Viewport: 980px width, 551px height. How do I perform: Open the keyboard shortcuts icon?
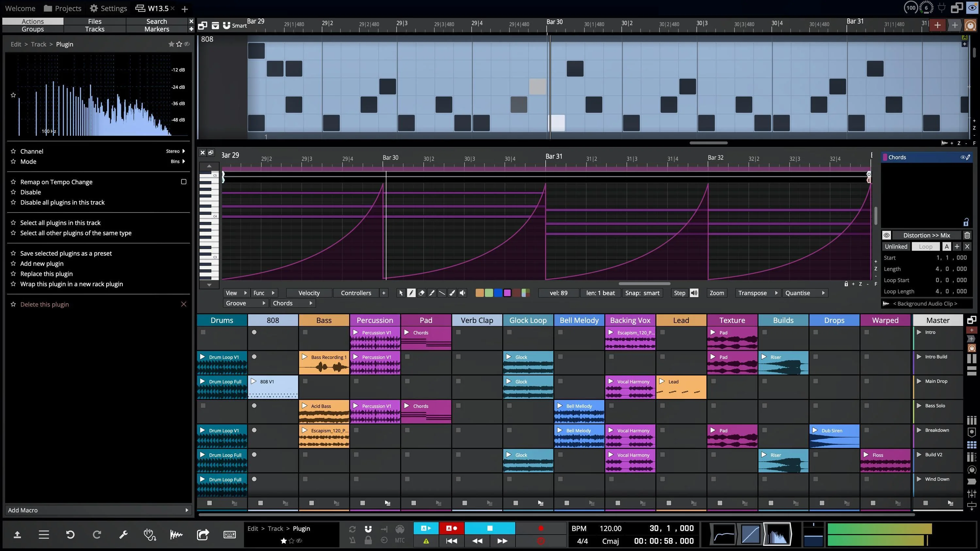click(x=229, y=535)
